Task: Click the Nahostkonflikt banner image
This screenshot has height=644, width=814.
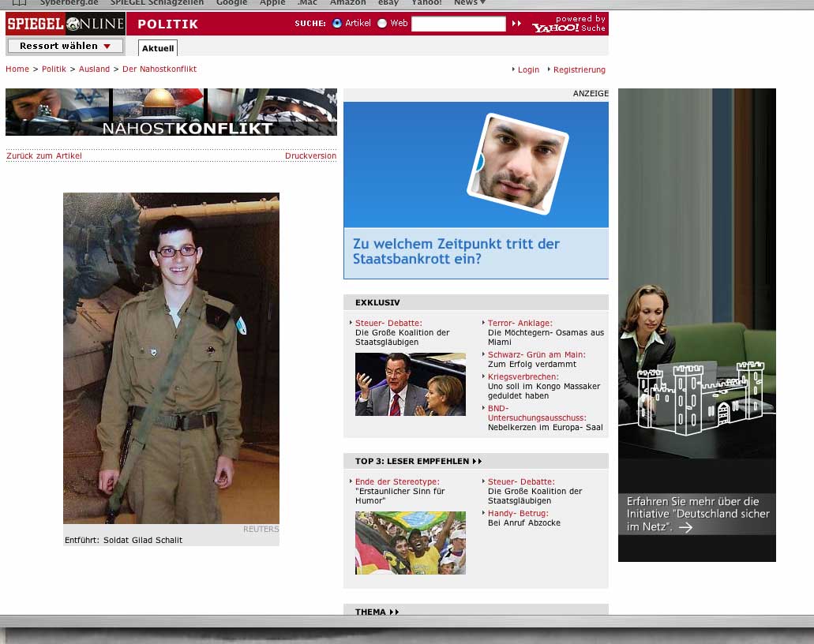Action: [x=171, y=112]
